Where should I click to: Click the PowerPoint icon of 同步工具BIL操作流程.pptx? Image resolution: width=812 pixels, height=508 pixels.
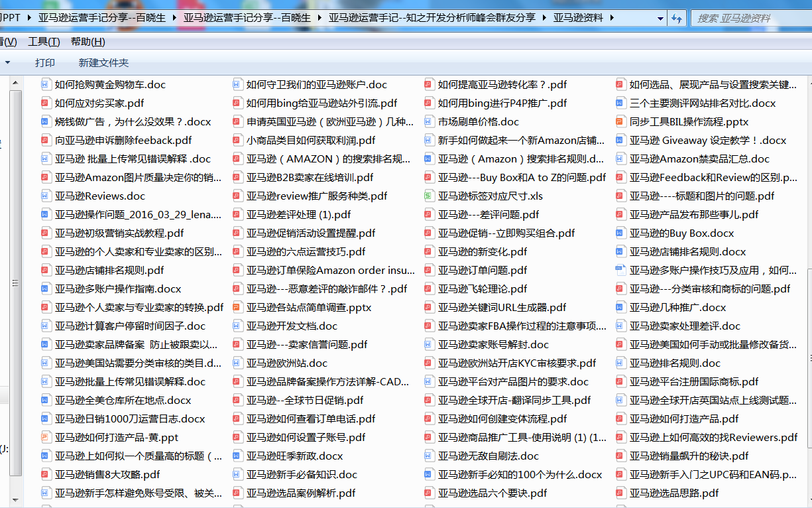tap(620, 121)
